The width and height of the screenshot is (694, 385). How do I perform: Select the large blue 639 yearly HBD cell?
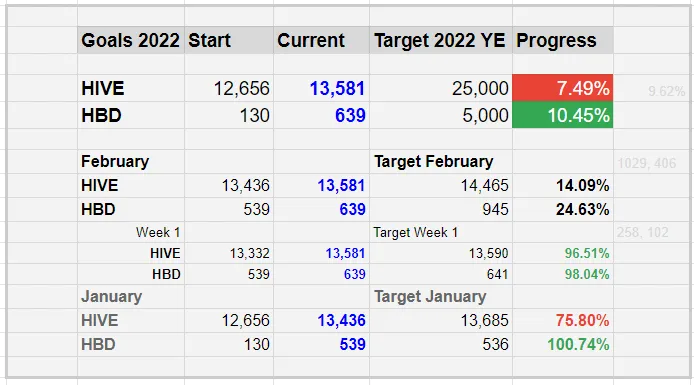coord(321,115)
